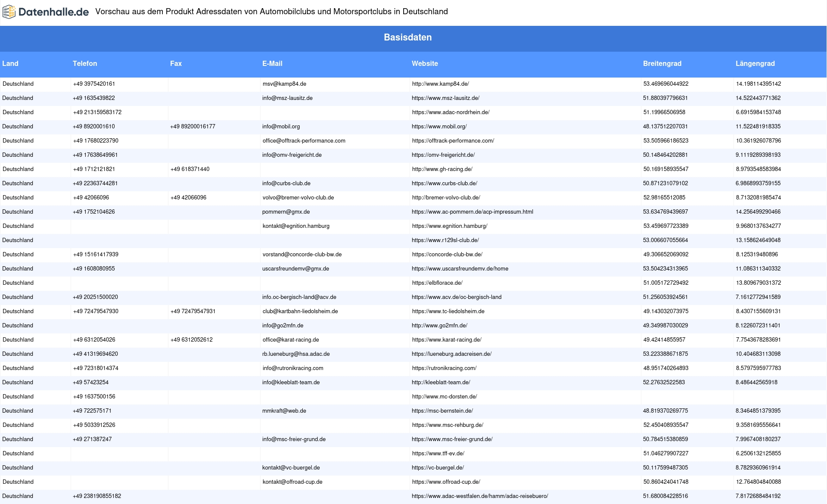827x504 pixels.
Task: Open website https://offtrack-performance.com/
Action: pyautogui.click(x=453, y=141)
